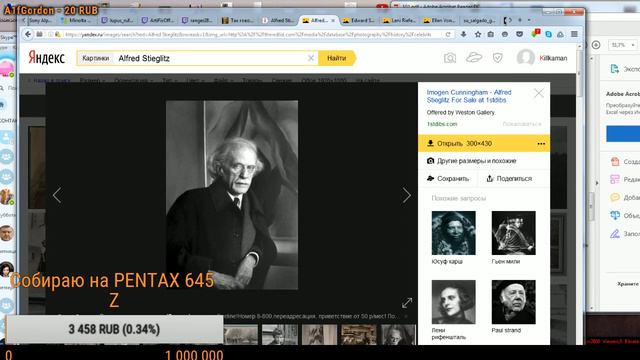This screenshot has height=360, width=640.
Task: Click the main Alfred Stieglitz portrait image
Action: coord(232,195)
